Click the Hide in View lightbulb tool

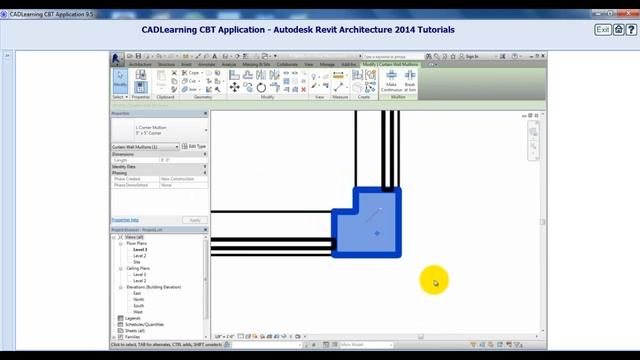point(313,76)
